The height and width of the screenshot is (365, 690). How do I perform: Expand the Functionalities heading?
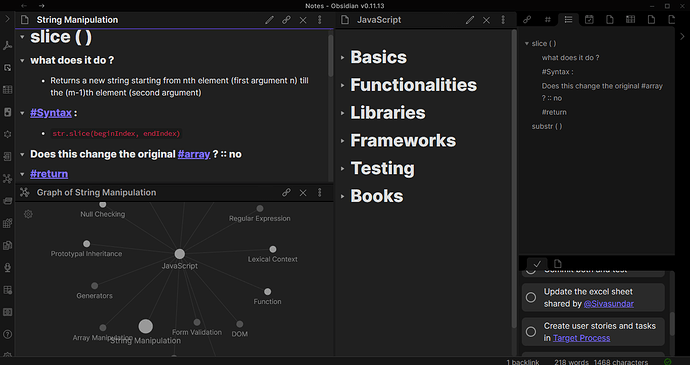(x=342, y=85)
